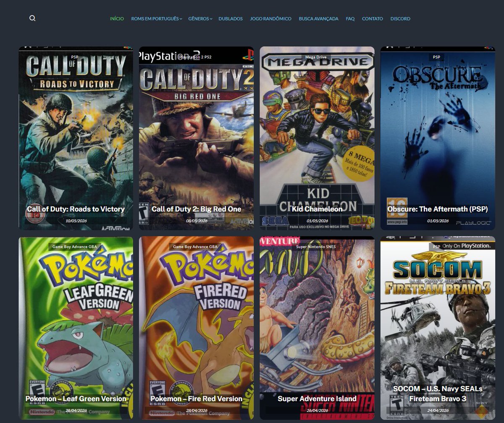Go to the INÍCIO menu item
The image size is (504, 423).
tap(117, 19)
